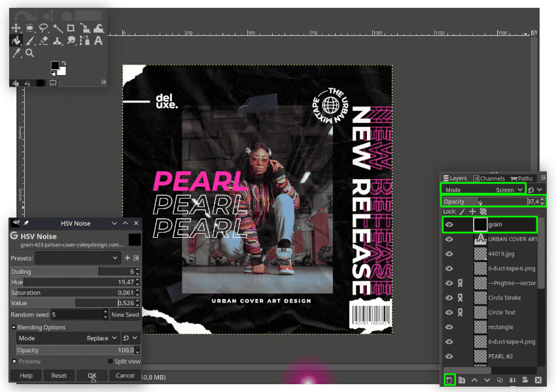Open the Undo History tab in toolbox
Screen dimensions: 556x392
pyautogui.click(x=27, y=83)
